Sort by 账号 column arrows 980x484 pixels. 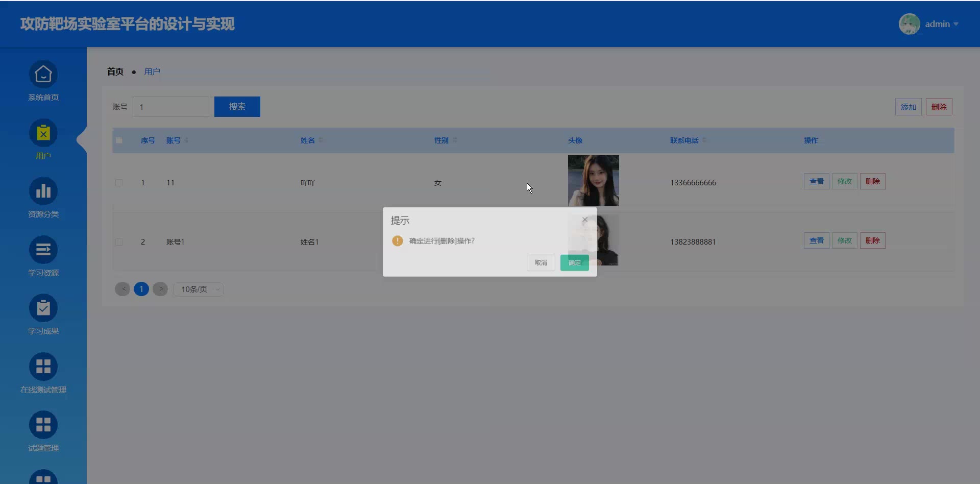coord(186,140)
